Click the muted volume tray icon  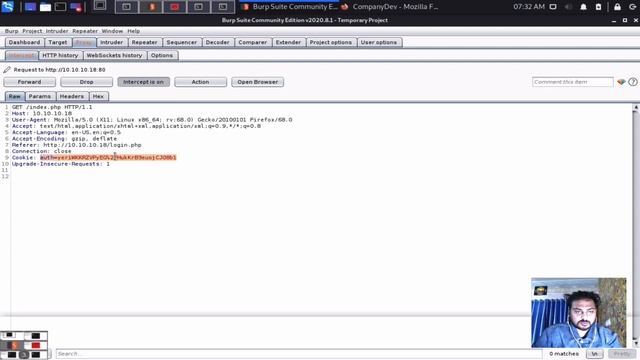point(568,7)
